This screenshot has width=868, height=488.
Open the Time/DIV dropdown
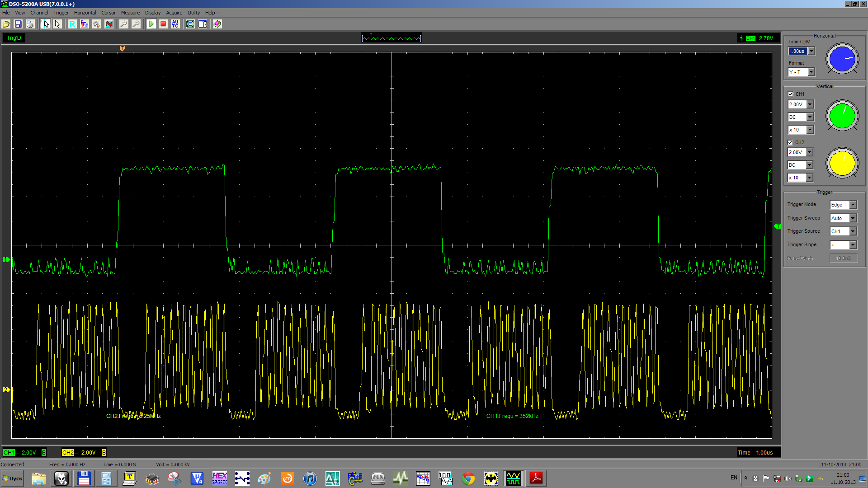811,51
